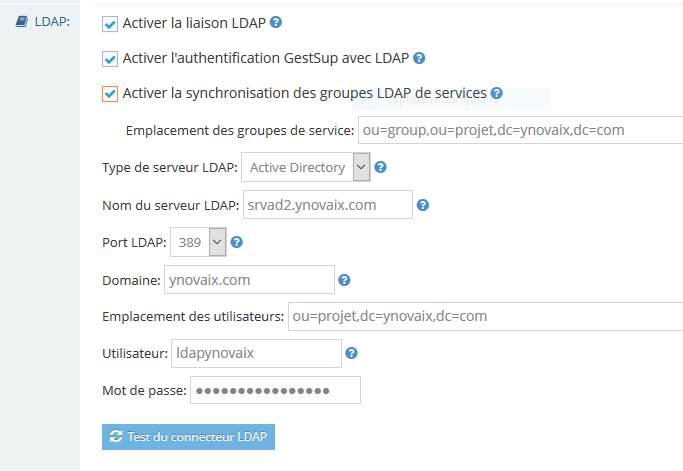Show help for Type de serveur LDAP
The image size is (683, 471).
click(380, 167)
